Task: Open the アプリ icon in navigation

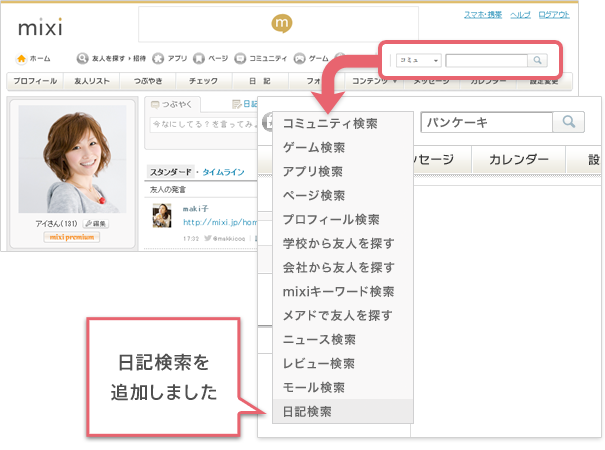Action: point(158,58)
